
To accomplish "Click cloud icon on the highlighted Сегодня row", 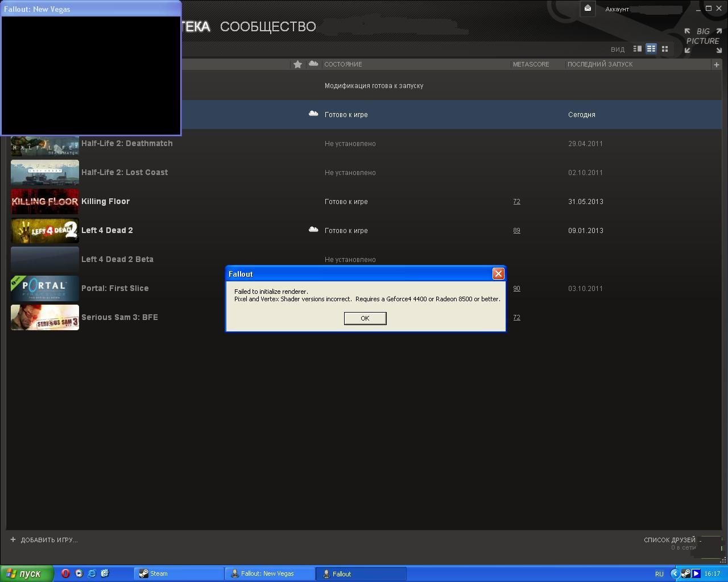I will click(x=313, y=114).
